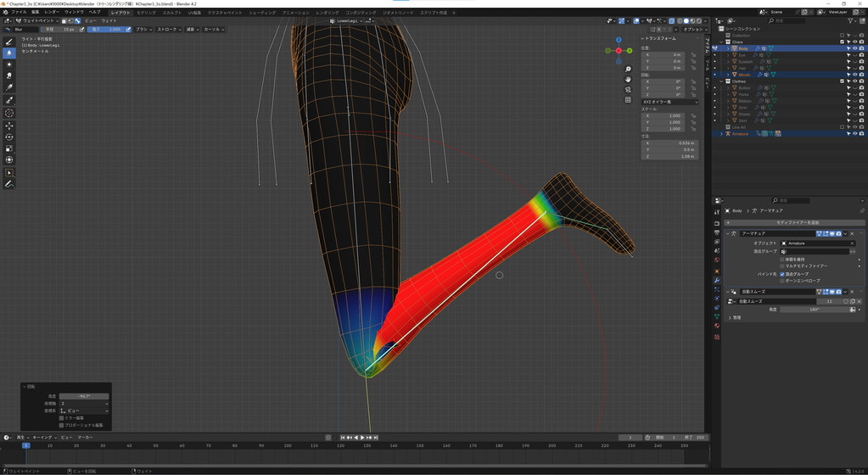Expand the Body item in outliner
The width and height of the screenshot is (868, 475).
click(728, 48)
